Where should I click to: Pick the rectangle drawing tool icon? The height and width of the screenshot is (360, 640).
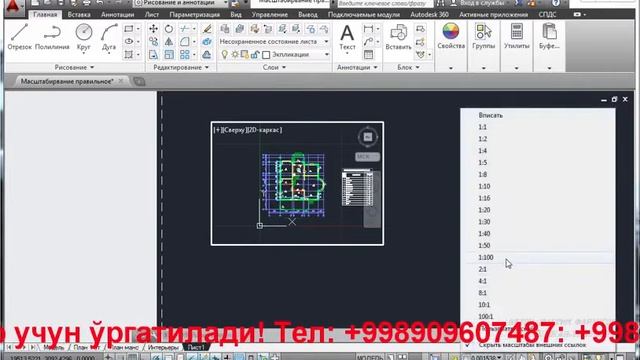pyautogui.click(x=129, y=29)
